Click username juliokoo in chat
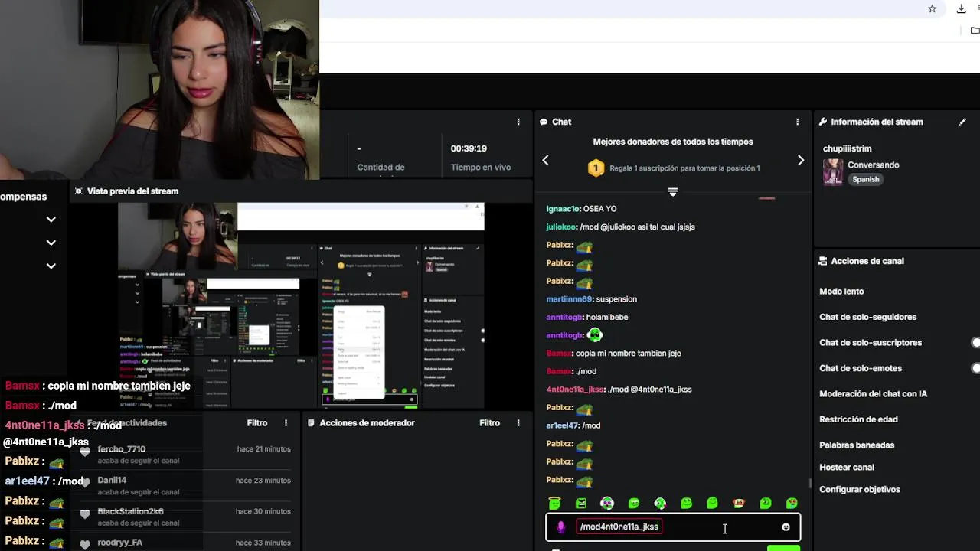This screenshot has width=980, height=551. pyautogui.click(x=561, y=227)
